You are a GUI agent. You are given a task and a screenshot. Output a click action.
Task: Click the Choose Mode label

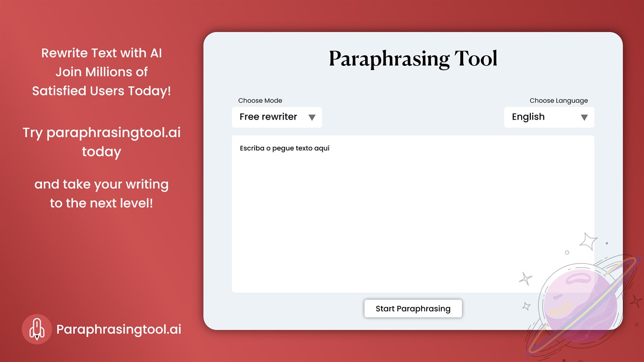tap(260, 100)
